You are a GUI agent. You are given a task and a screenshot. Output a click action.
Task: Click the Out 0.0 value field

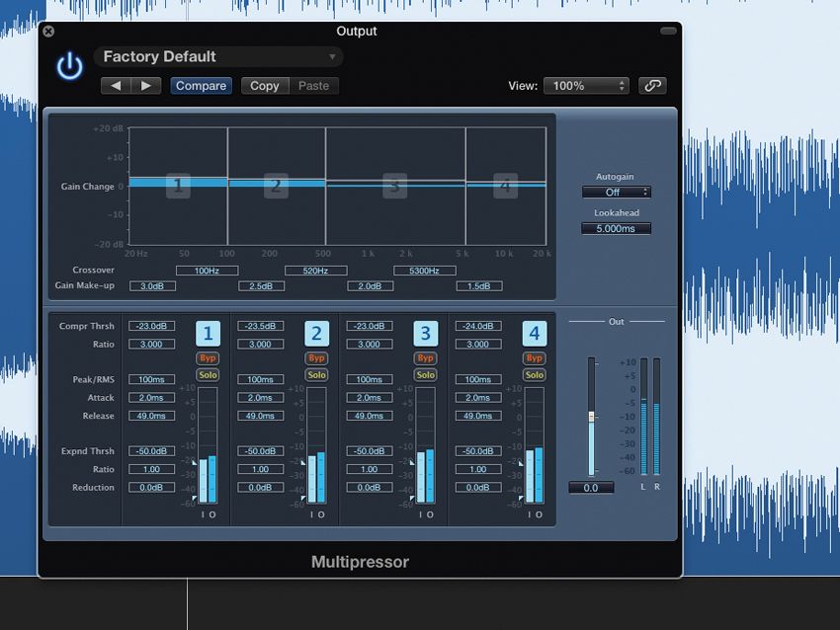591,488
